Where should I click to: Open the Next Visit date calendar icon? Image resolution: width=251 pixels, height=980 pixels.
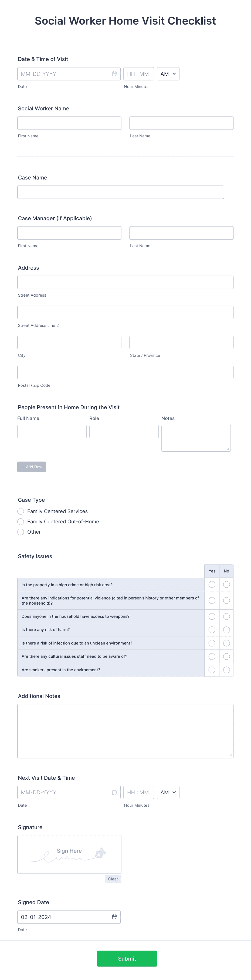coord(114,792)
